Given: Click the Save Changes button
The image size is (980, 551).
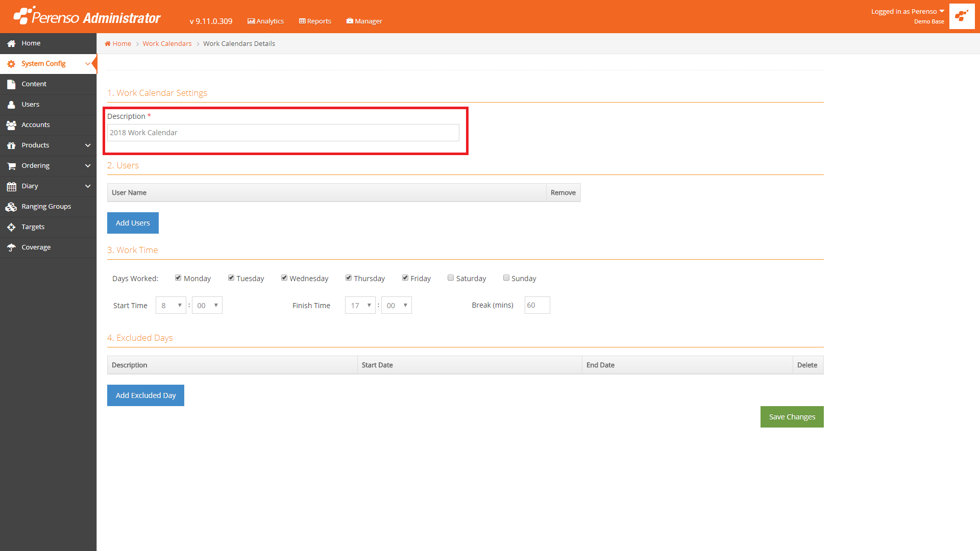Looking at the screenshot, I should 792,417.
